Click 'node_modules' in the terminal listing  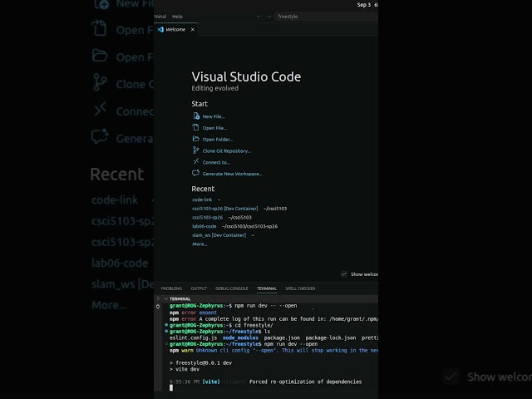(240, 338)
